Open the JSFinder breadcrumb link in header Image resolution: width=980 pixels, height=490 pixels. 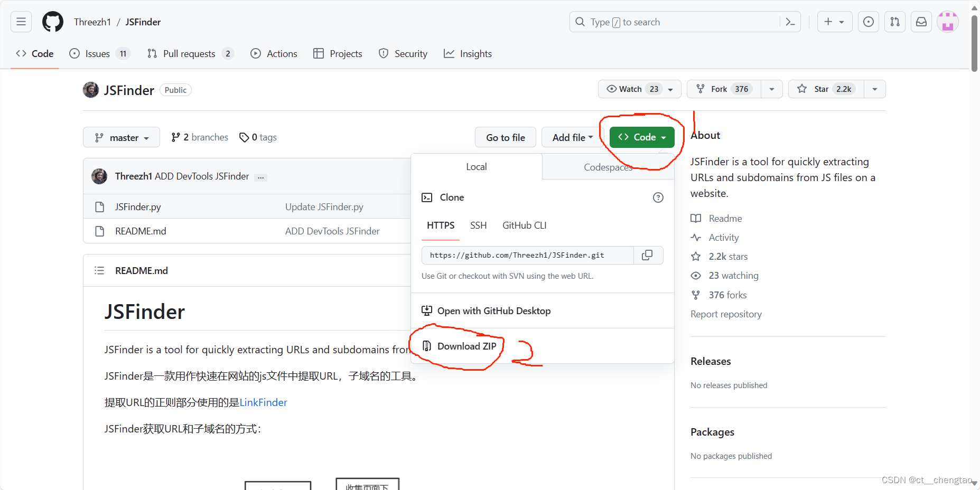tap(143, 22)
